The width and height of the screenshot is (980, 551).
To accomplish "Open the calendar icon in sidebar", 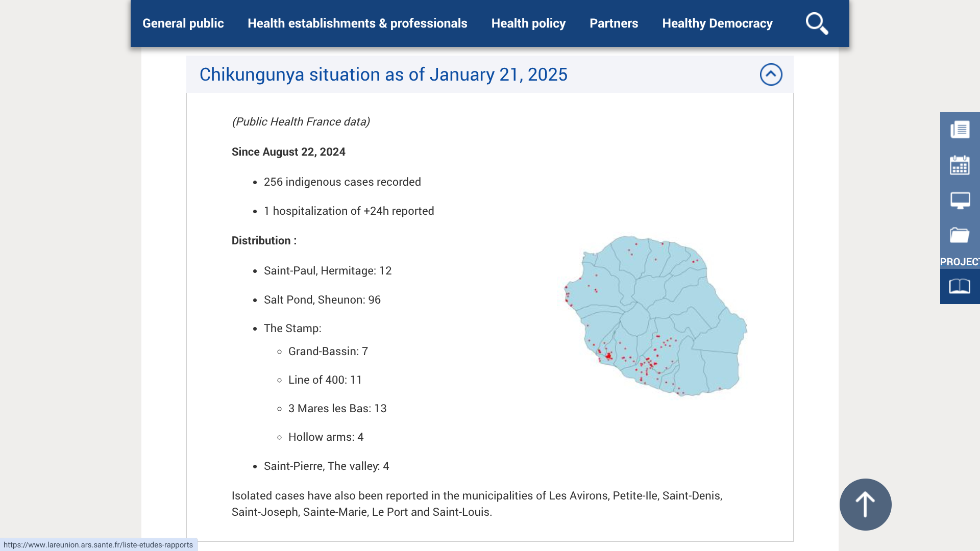I will pos(960,165).
